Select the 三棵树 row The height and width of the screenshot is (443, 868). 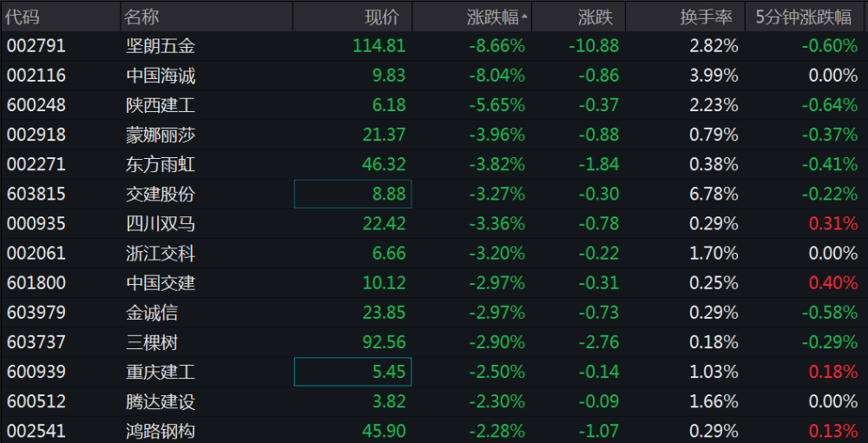pos(152,341)
